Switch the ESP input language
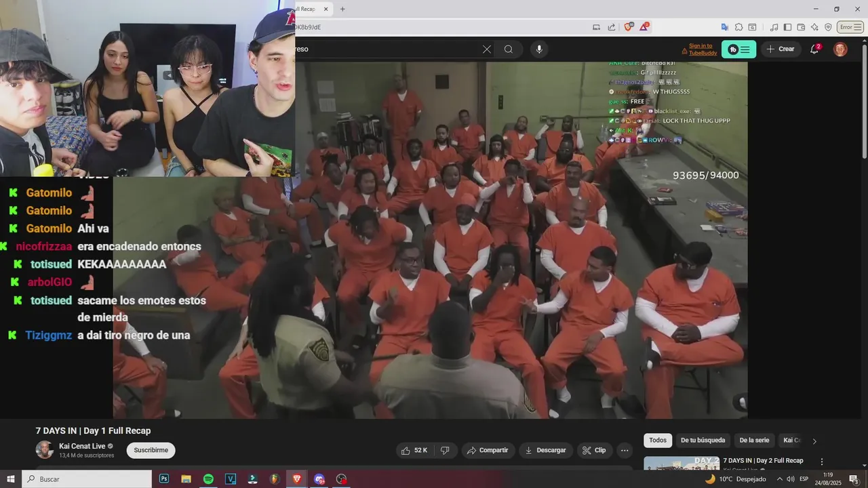Screen dimensions: 868x488 click(x=804, y=479)
